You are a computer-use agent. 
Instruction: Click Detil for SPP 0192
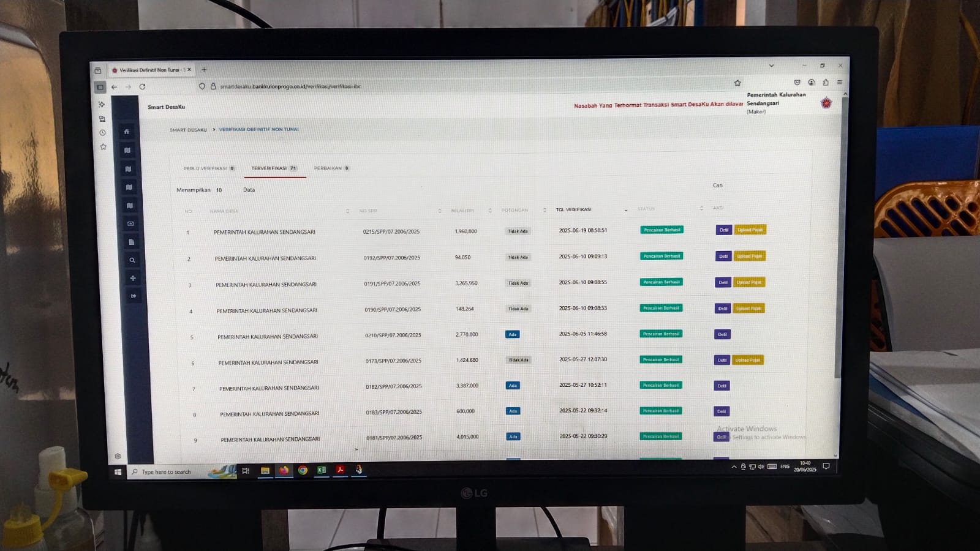[723, 257]
